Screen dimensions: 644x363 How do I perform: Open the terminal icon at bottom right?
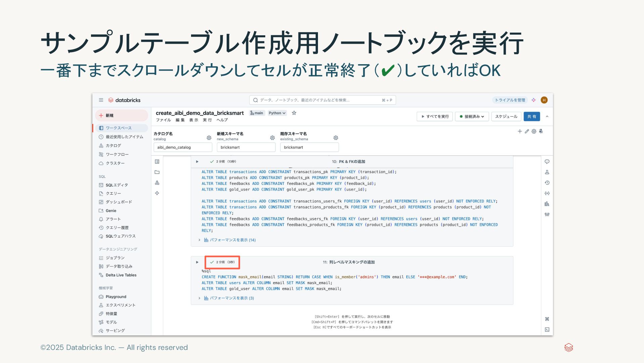547,330
